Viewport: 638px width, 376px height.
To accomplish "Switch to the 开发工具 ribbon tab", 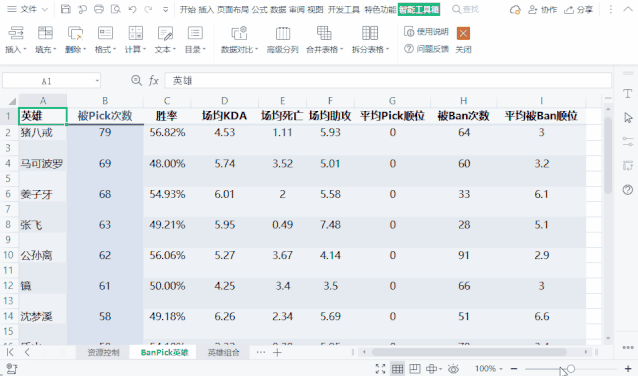I will (x=344, y=9).
